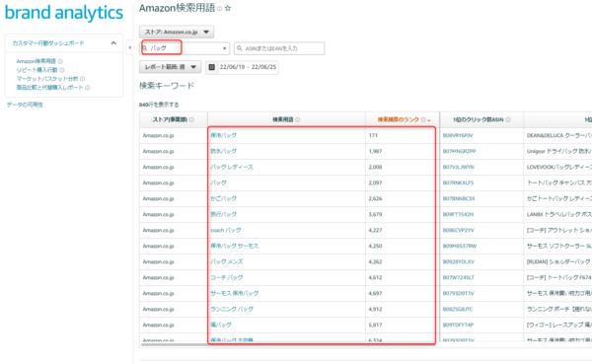Open search term 防水バッグ

coord(224,151)
